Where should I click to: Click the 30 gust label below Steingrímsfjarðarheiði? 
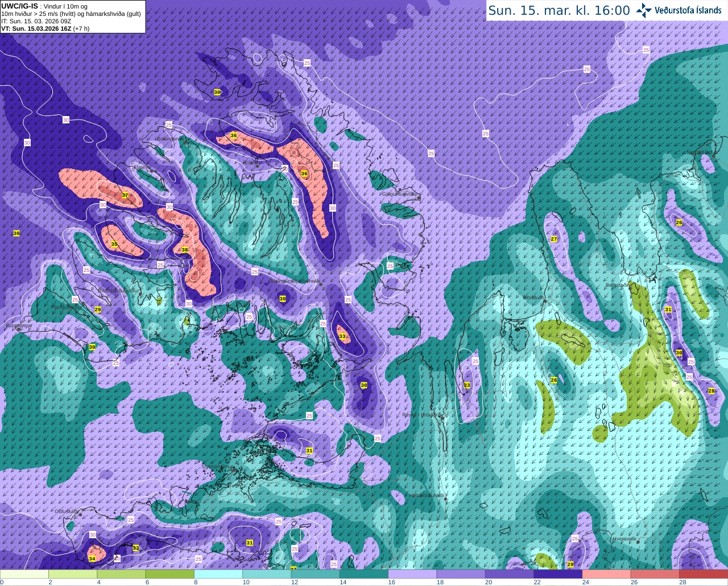click(x=283, y=299)
